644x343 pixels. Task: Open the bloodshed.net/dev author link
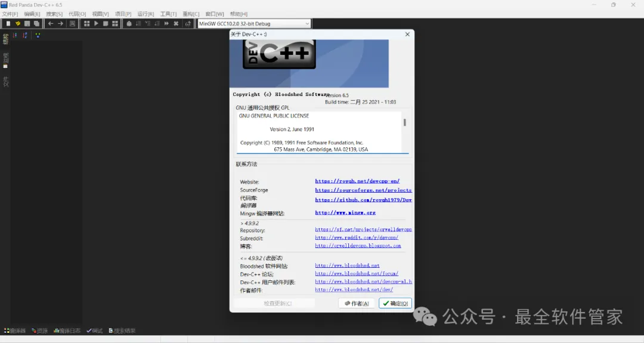click(x=354, y=289)
